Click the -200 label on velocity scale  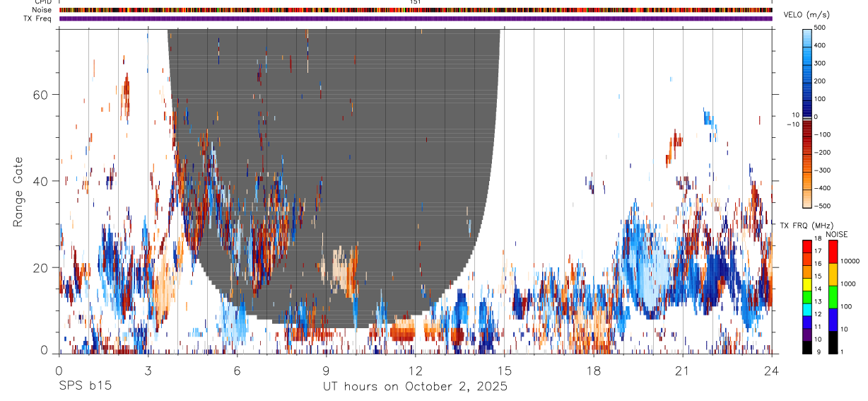822,153
